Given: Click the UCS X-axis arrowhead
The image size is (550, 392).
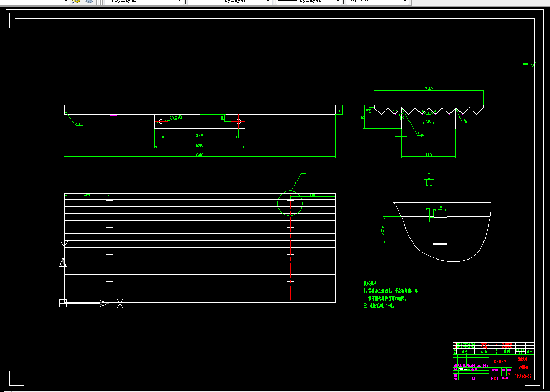Looking at the screenshot, I should click(104, 303).
